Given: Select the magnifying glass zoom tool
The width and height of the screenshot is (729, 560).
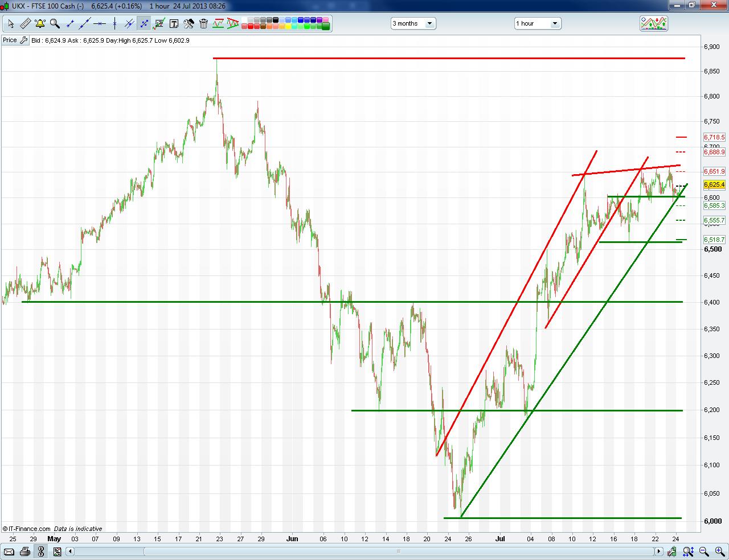Looking at the screenshot, I should 55,23.
